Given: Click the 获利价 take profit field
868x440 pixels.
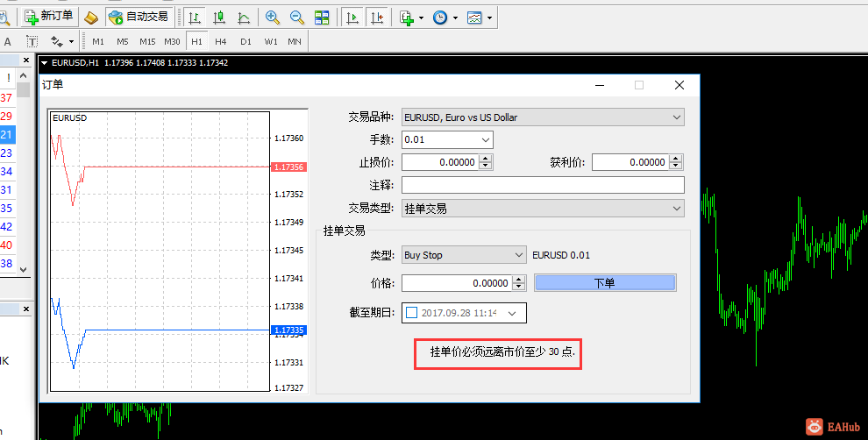Looking at the screenshot, I should point(630,162).
